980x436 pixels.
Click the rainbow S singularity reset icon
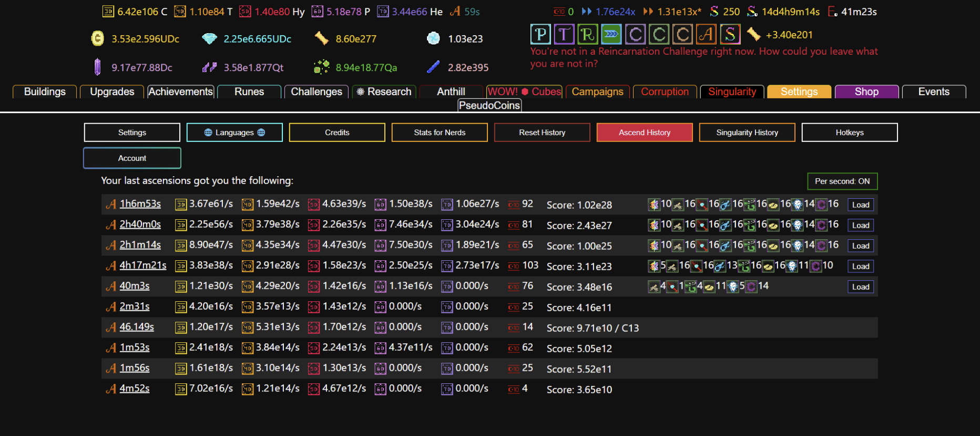(x=730, y=35)
